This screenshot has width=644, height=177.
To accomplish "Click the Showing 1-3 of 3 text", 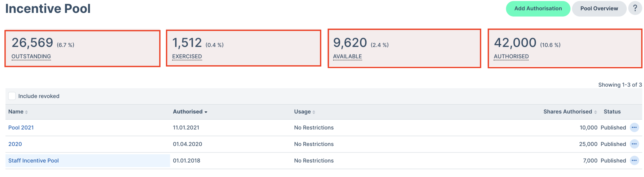I will pos(620,85).
